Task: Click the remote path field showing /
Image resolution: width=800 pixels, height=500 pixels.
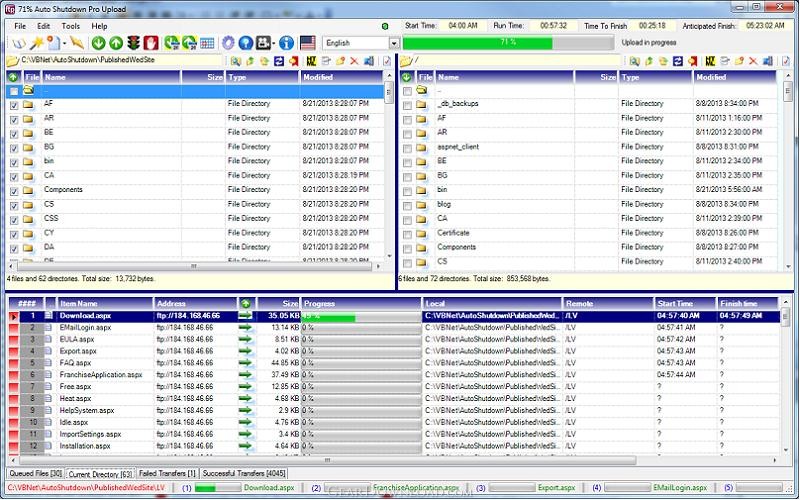Action: coord(516,60)
